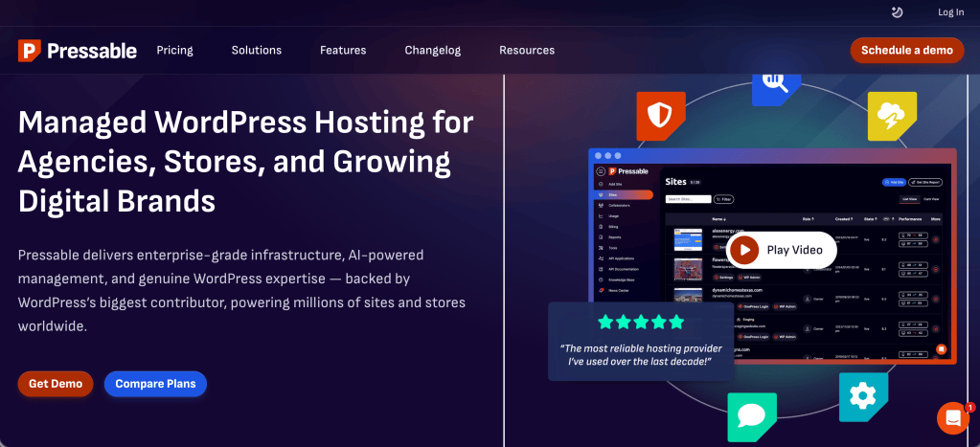980x447 pixels.
Task: Click the orange shield security icon
Action: [x=661, y=116]
